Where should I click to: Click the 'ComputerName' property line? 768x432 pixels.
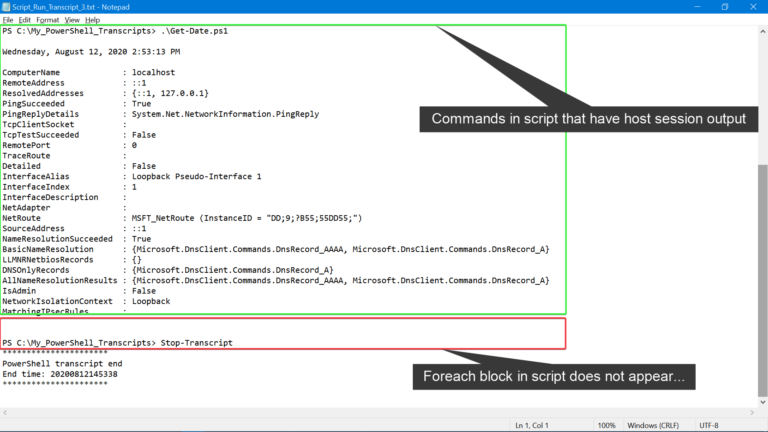click(89, 72)
